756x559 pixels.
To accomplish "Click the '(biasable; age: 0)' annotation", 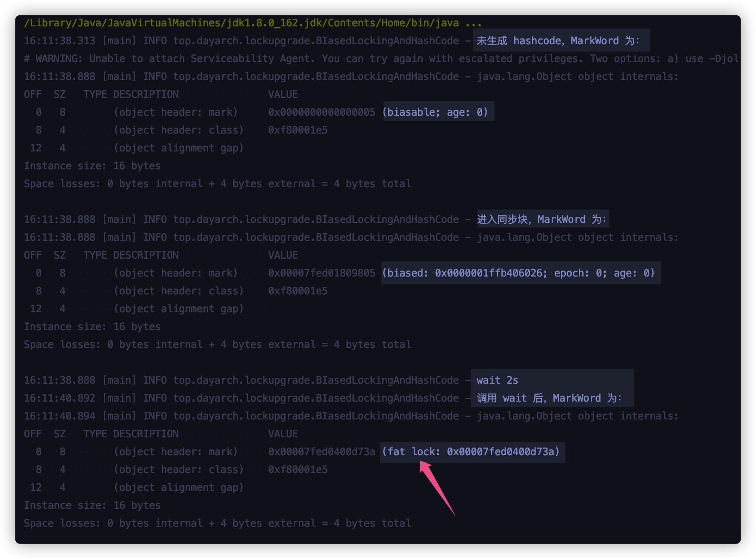I will 435,112.
